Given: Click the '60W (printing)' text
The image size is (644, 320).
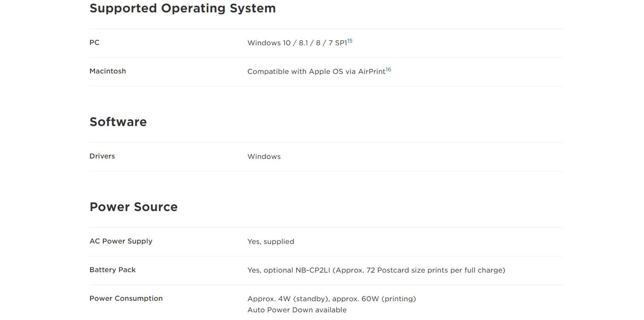Looking at the screenshot, I should (x=388, y=299).
